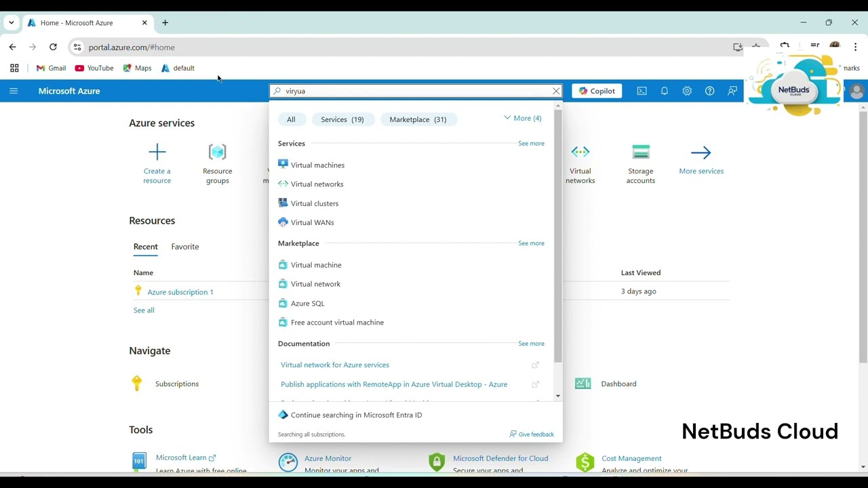Open Azure Monitor tool

[328, 458]
